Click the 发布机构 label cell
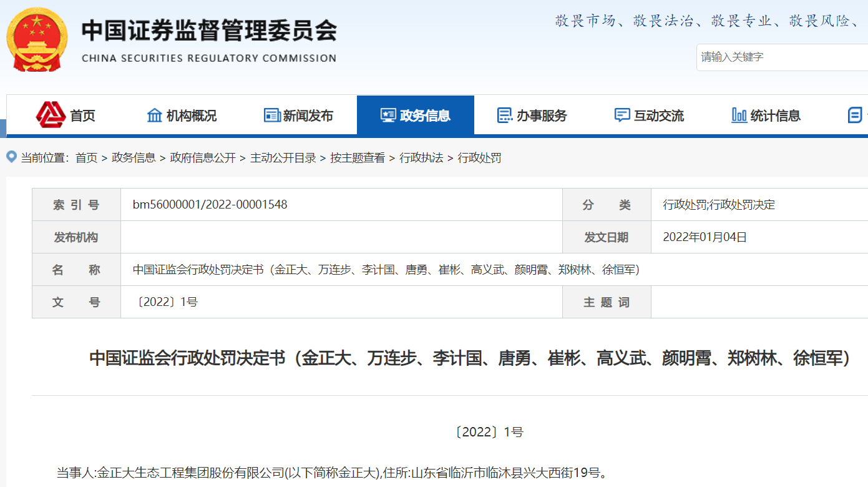868x487 pixels. click(76, 237)
